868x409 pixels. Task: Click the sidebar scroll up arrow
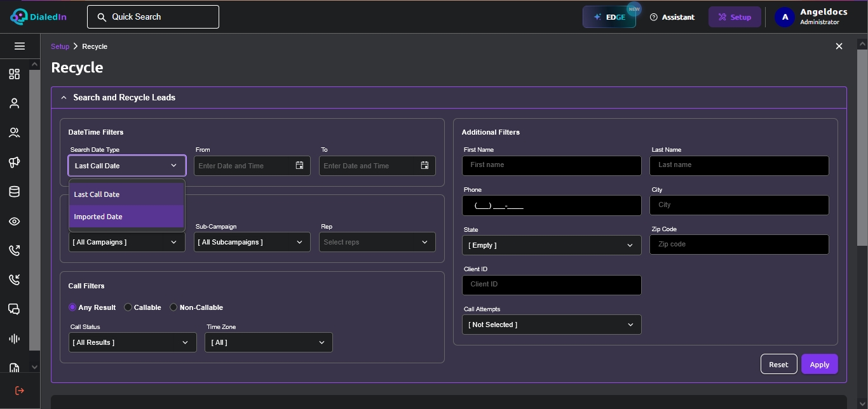[34, 65]
